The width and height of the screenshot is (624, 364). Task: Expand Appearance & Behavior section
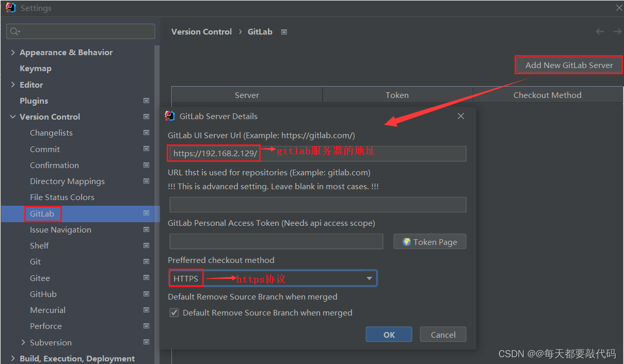point(13,52)
